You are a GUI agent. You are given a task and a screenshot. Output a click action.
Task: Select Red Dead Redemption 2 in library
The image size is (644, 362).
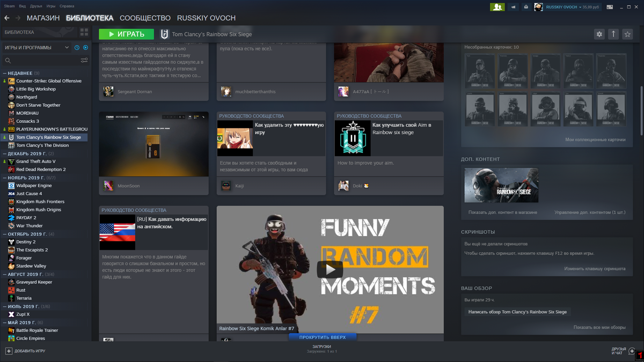click(41, 169)
